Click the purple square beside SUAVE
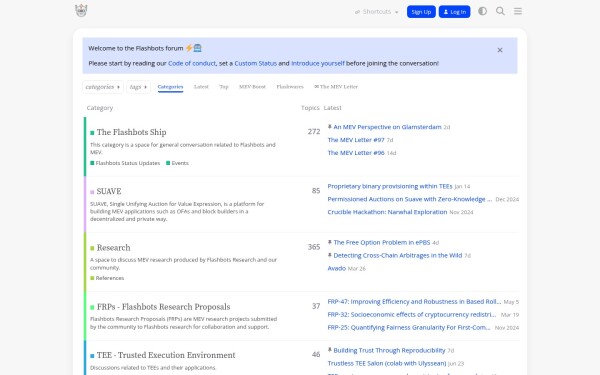 (92, 192)
